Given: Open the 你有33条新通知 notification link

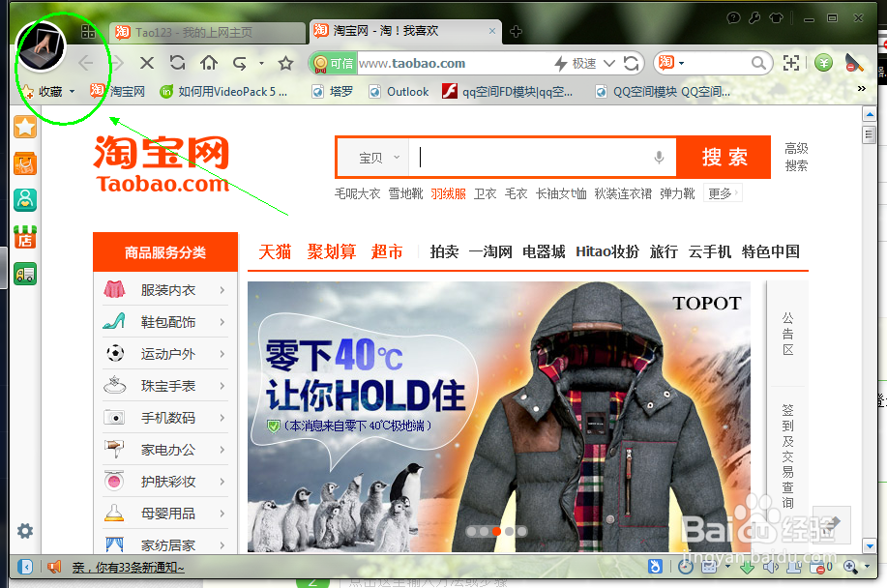Looking at the screenshot, I should click(x=129, y=567).
